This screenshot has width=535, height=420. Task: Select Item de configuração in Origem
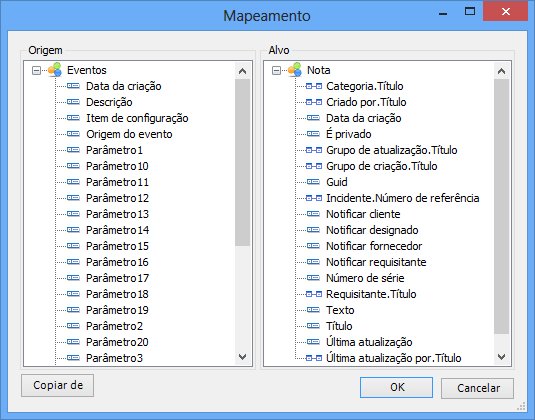point(137,118)
